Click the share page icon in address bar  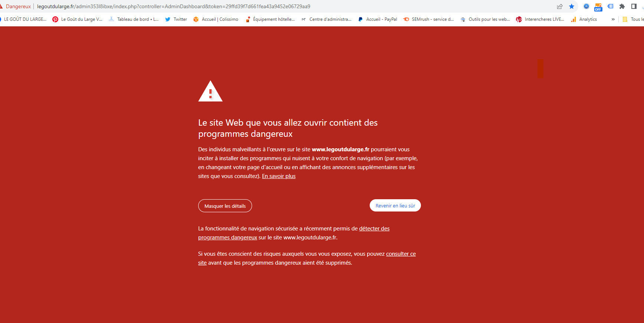point(560,6)
